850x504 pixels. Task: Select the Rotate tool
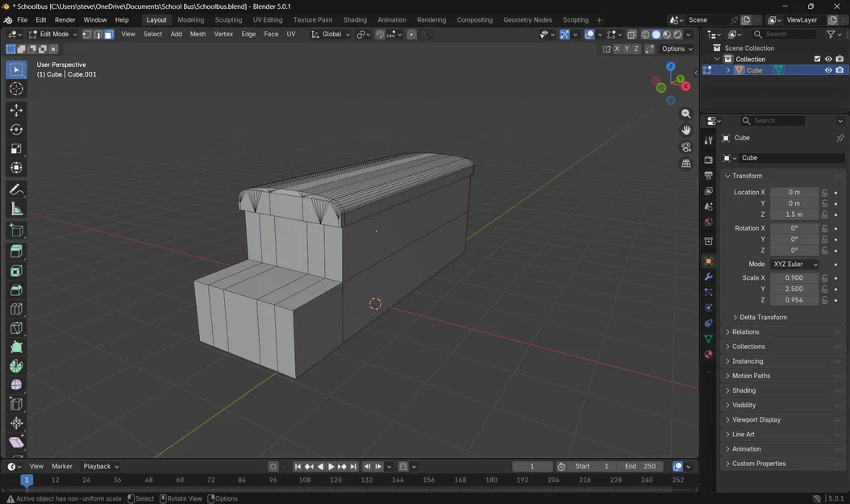point(16,130)
